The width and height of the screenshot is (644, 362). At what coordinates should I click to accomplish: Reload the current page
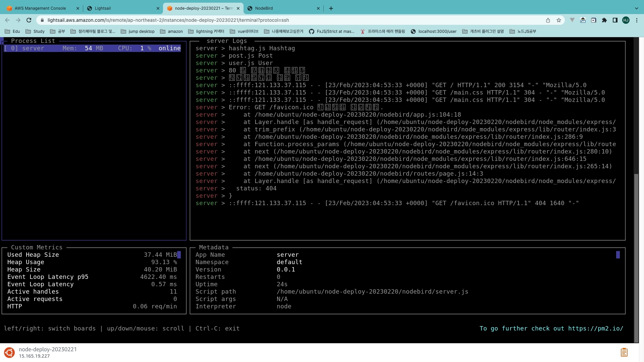tap(29, 20)
